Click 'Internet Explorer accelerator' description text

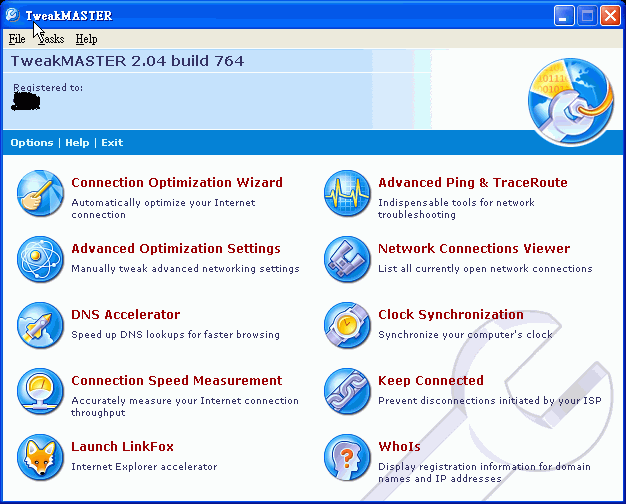click(x=144, y=466)
